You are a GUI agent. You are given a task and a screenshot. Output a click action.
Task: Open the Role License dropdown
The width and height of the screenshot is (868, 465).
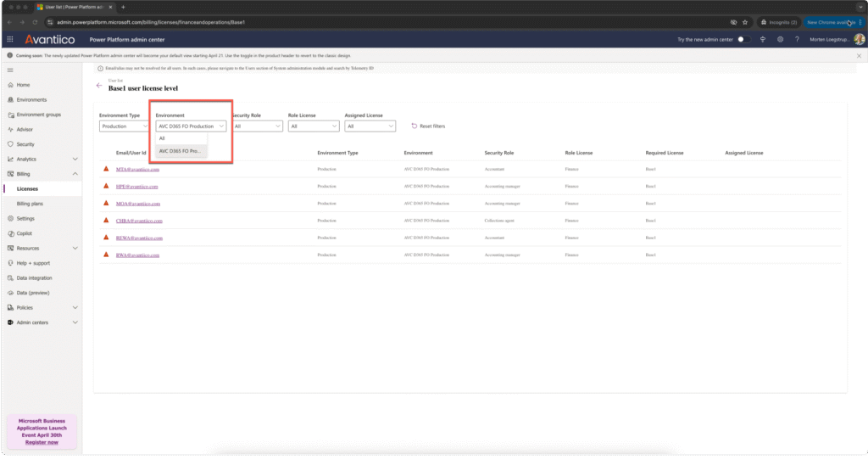314,126
